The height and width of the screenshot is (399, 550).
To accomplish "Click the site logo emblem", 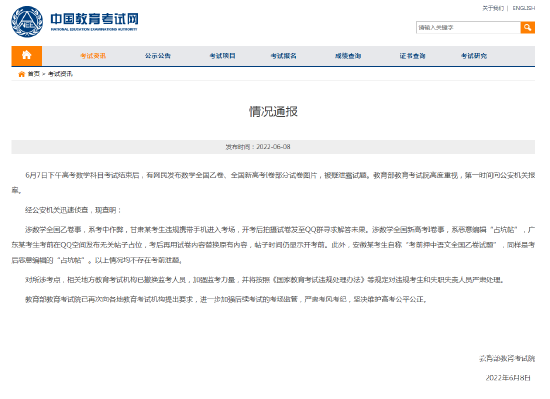I will point(27,22).
